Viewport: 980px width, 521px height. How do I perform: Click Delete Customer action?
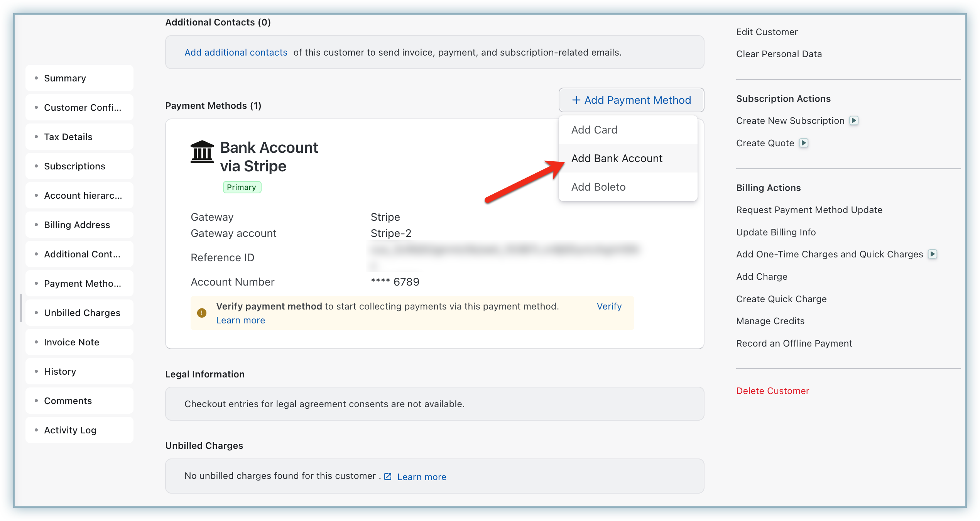[x=772, y=391]
